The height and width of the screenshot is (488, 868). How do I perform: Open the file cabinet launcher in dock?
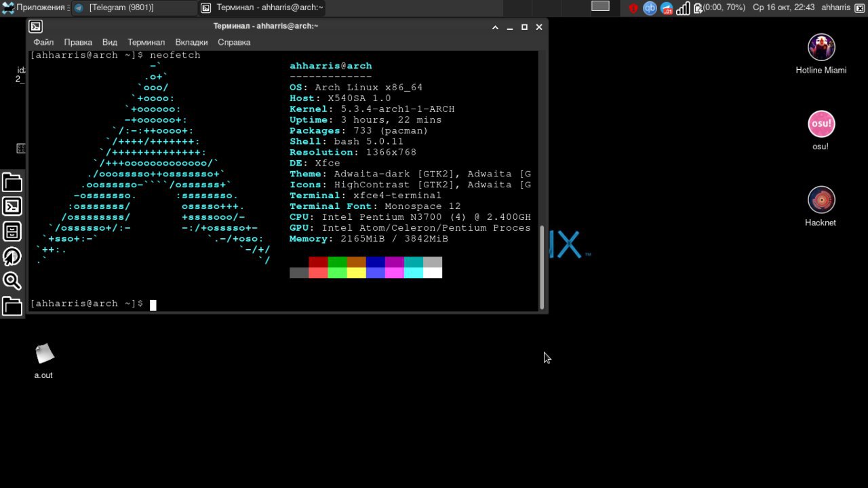point(12,231)
